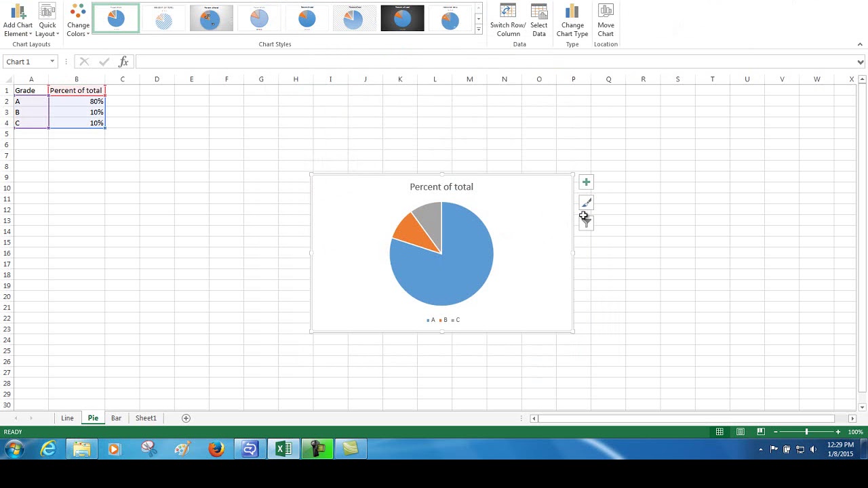This screenshot has height=488, width=868.
Task: Click the chart legend
Action: [443, 320]
